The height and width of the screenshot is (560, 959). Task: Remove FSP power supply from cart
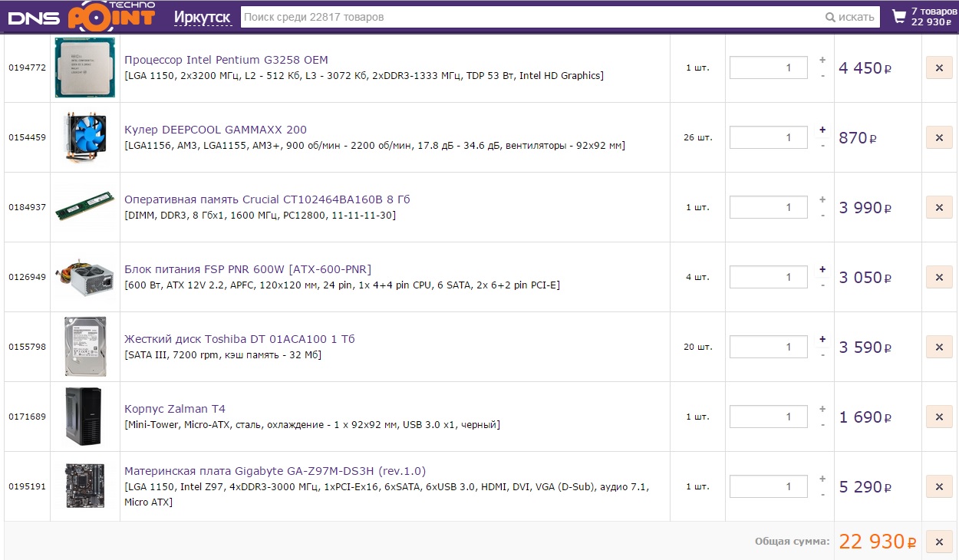pyautogui.click(x=939, y=277)
